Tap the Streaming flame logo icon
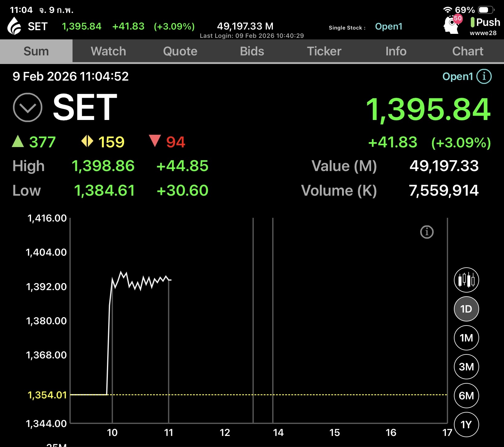504x447 pixels. [x=14, y=26]
